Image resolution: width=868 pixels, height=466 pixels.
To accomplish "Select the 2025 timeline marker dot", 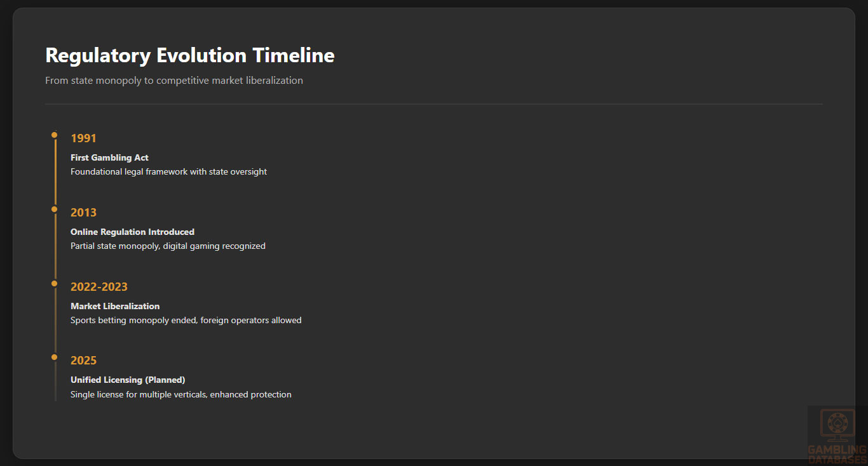I will click(x=55, y=357).
